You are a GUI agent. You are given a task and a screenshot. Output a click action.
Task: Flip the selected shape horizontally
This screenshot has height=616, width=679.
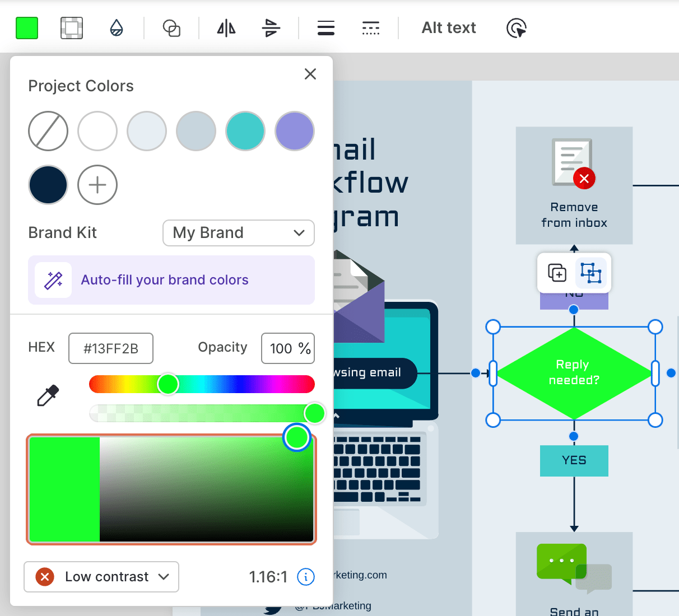pos(225,27)
